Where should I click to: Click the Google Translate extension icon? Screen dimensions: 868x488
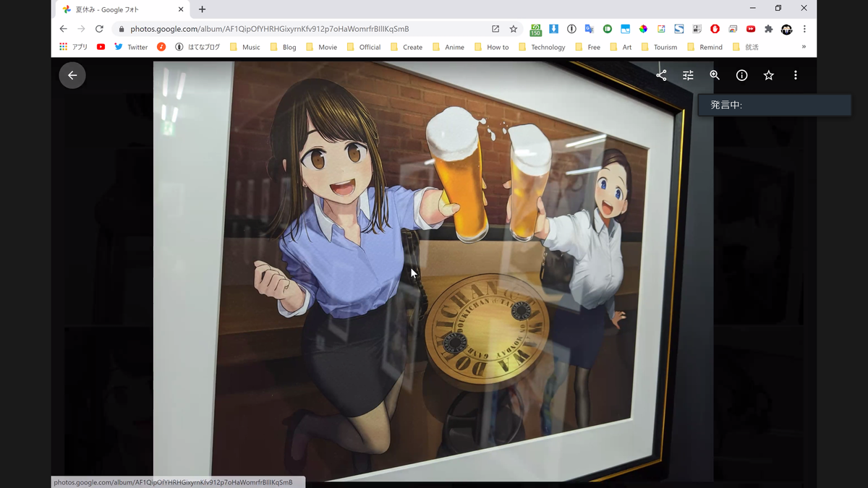[x=590, y=29]
